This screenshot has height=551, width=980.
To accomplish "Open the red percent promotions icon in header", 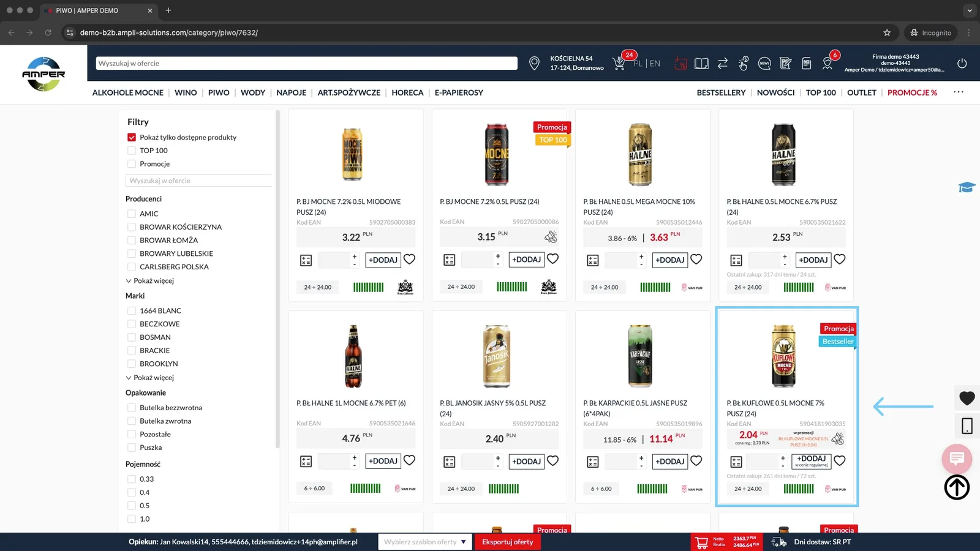I will [x=680, y=63].
